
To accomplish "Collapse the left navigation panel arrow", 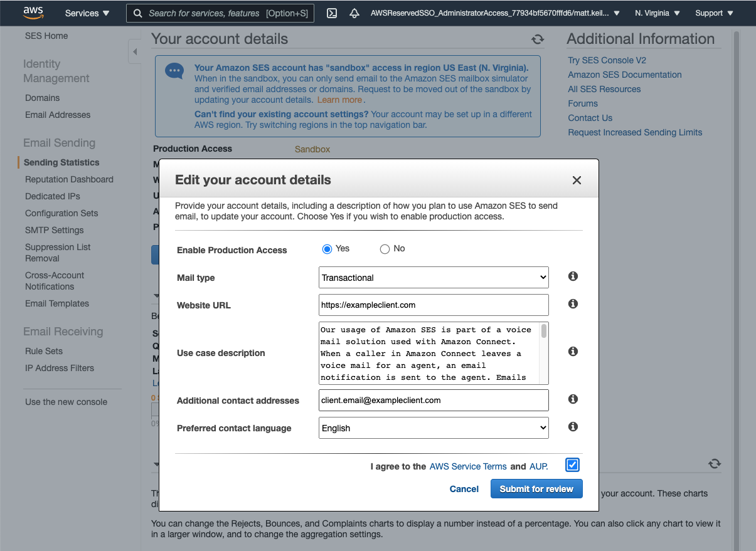I will pos(134,51).
